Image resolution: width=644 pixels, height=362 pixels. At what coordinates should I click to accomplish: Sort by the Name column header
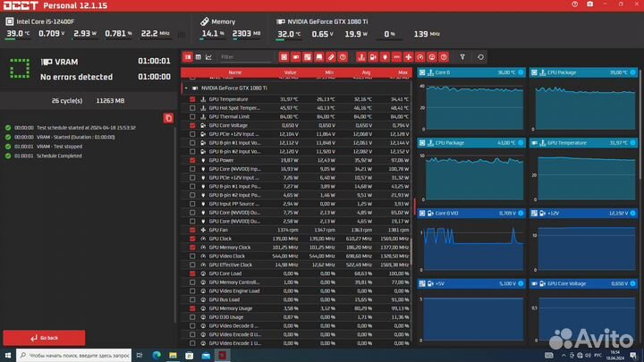(x=234, y=72)
